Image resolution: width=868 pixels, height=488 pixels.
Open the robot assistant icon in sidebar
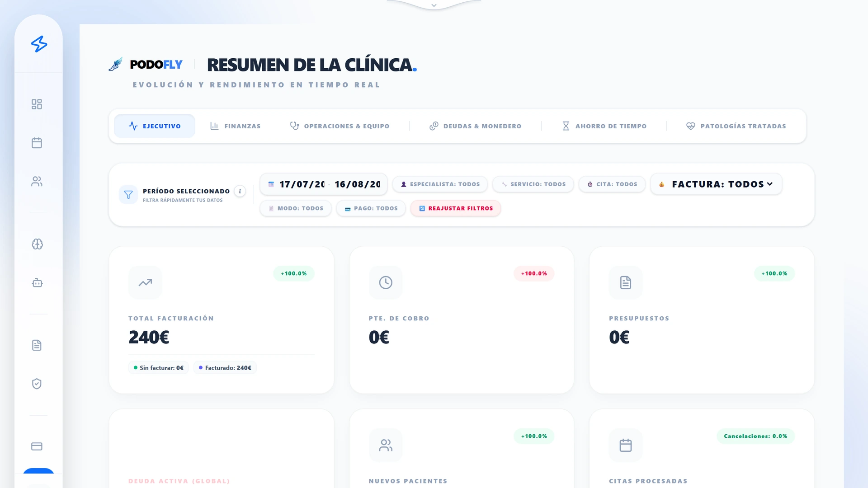(37, 283)
